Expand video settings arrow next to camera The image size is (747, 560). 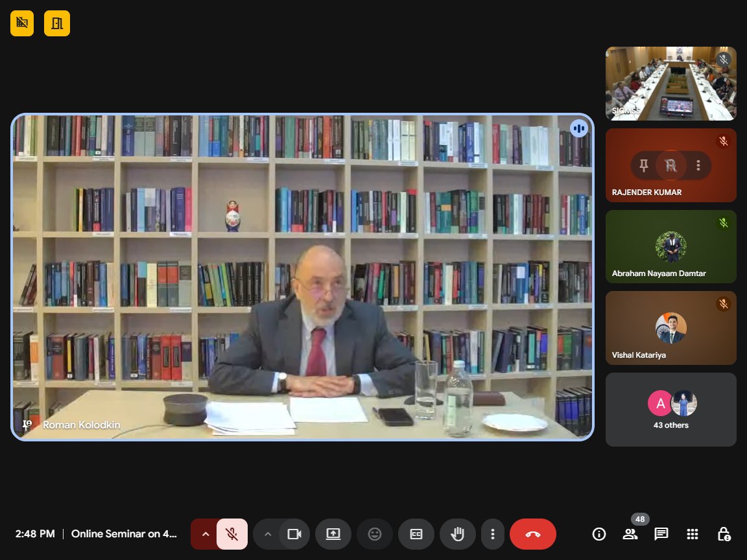pyautogui.click(x=268, y=534)
